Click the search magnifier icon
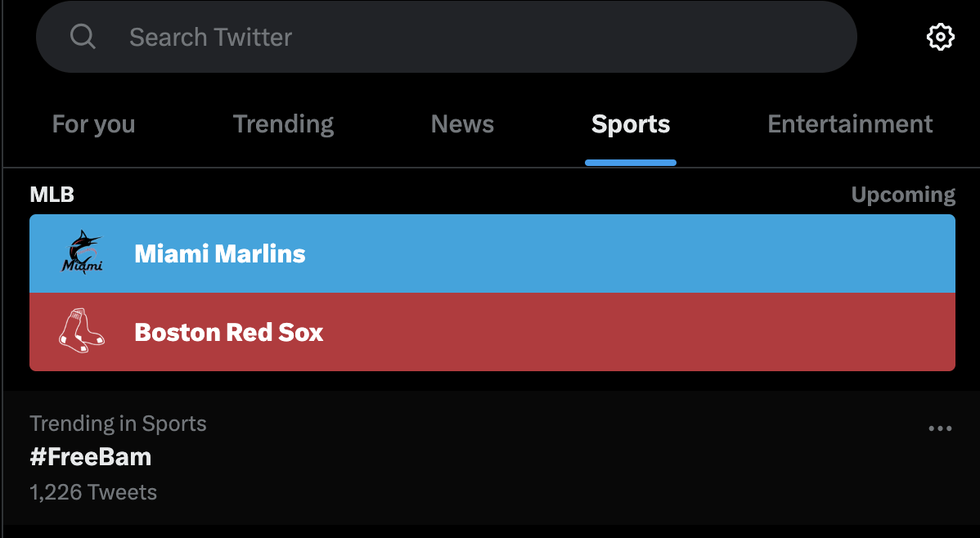The image size is (980, 538). pos(83,37)
